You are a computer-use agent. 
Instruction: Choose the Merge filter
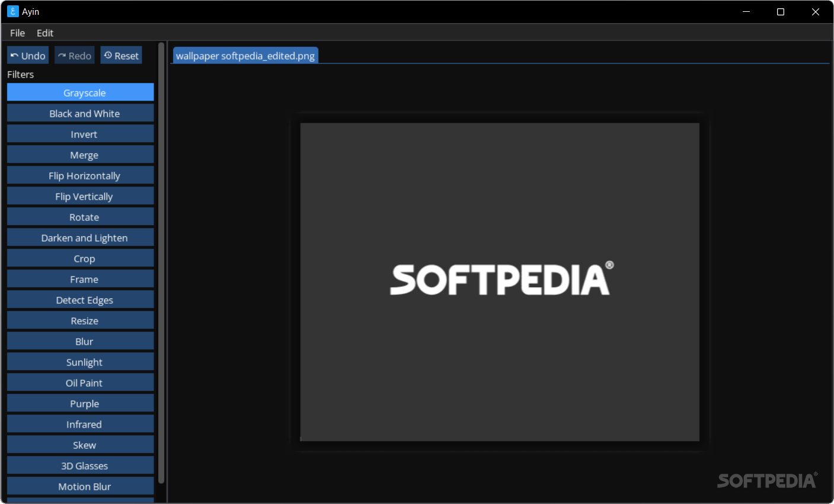pyautogui.click(x=81, y=155)
